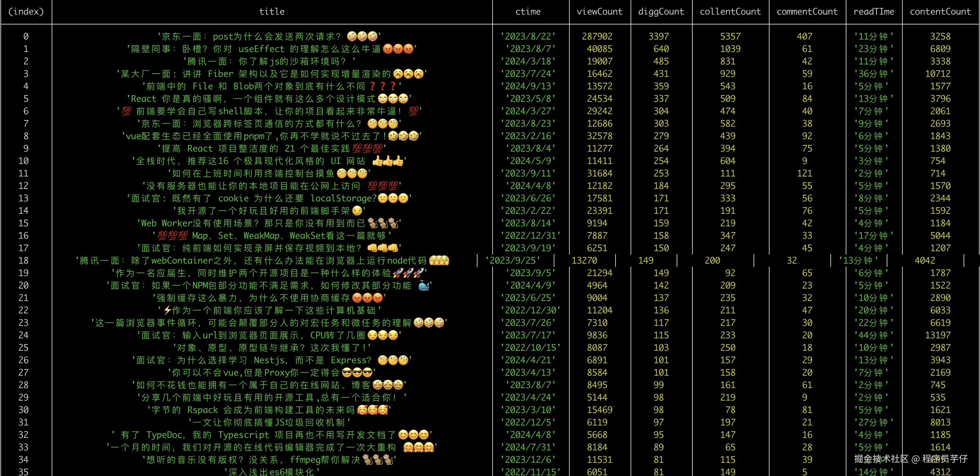Click the 'ctime' column header
The width and height of the screenshot is (980, 476).
point(528,12)
